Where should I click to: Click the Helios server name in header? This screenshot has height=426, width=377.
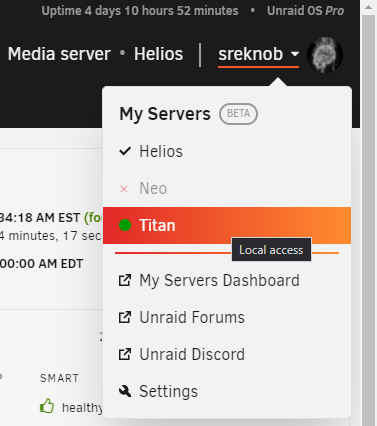tap(159, 54)
